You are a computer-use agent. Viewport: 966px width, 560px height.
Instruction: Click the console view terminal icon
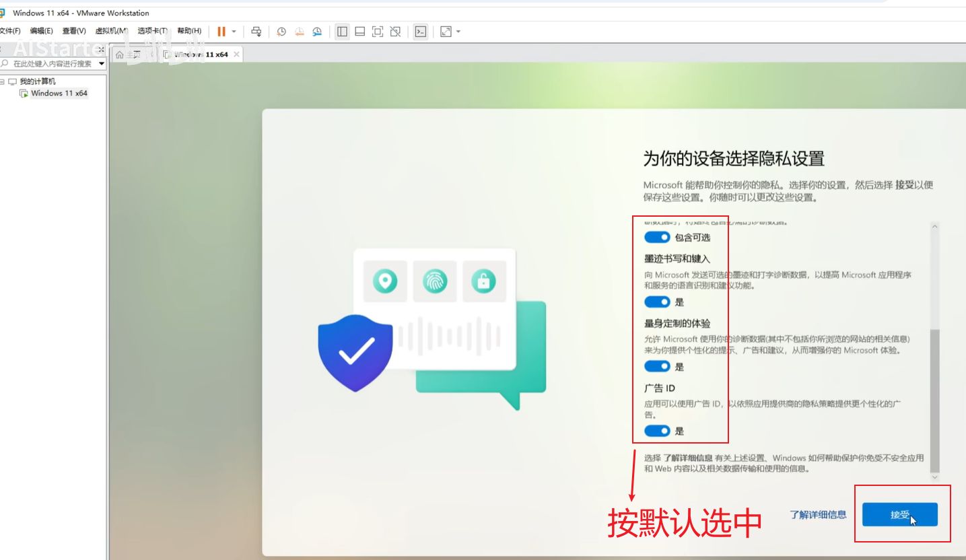(421, 32)
